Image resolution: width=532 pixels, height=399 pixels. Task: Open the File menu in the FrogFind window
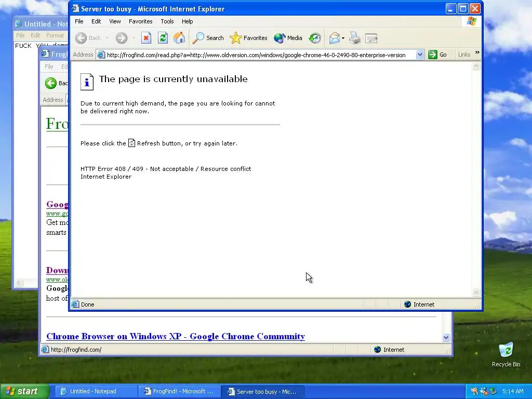pyautogui.click(x=49, y=66)
